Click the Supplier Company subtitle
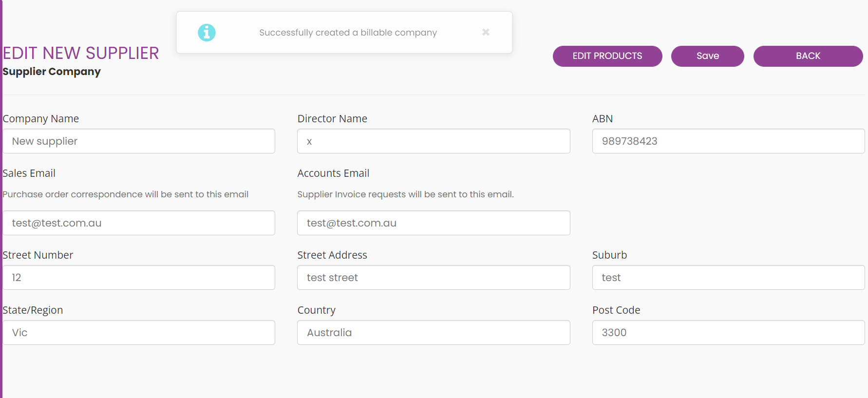Image resolution: width=868 pixels, height=398 pixels. [52, 72]
